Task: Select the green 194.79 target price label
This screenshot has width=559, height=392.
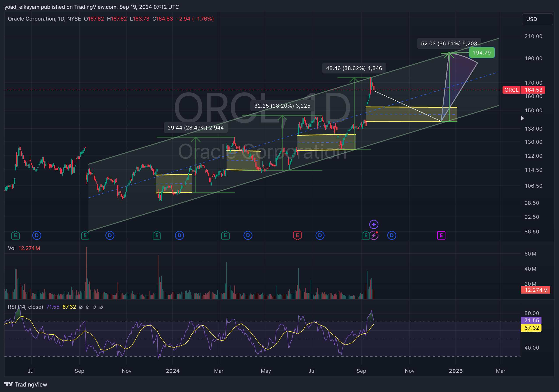Action: click(x=482, y=52)
